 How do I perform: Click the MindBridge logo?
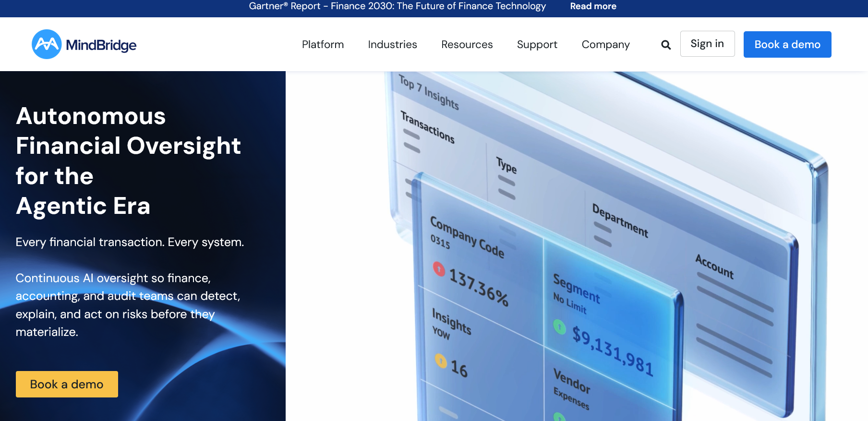click(x=84, y=44)
